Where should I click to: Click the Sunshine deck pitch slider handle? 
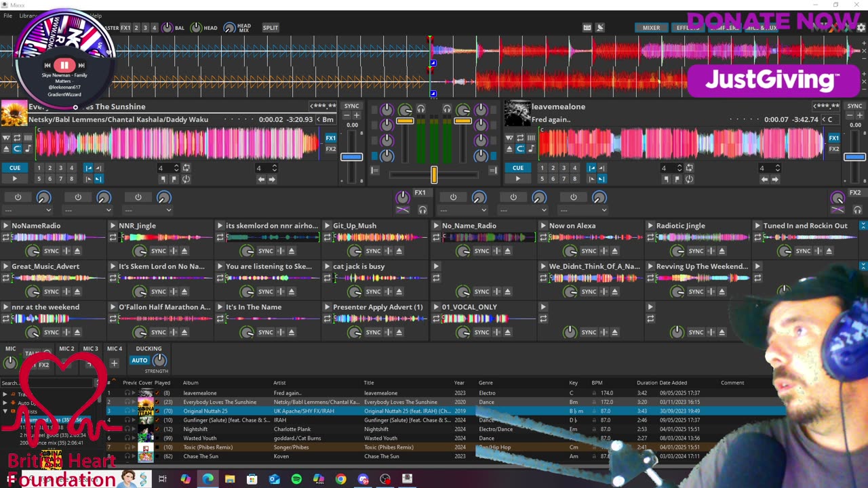(x=351, y=157)
